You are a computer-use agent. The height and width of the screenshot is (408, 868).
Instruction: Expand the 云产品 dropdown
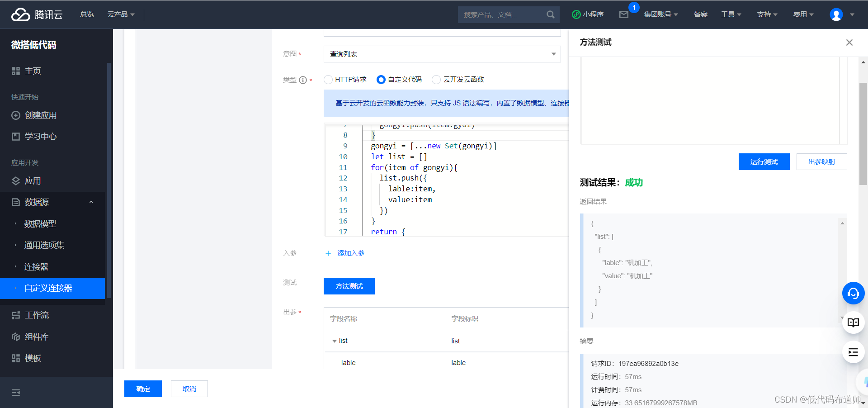point(121,14)
